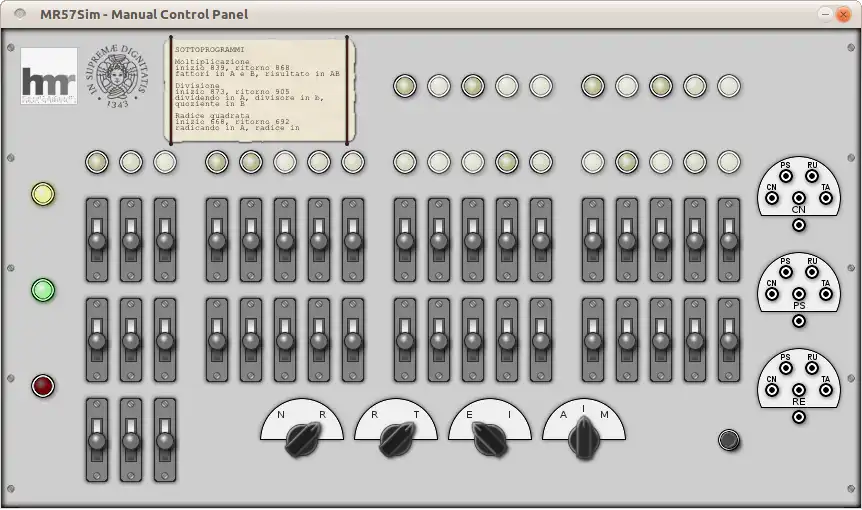Click the TA socket on the CN jack panel

(826, 198)
